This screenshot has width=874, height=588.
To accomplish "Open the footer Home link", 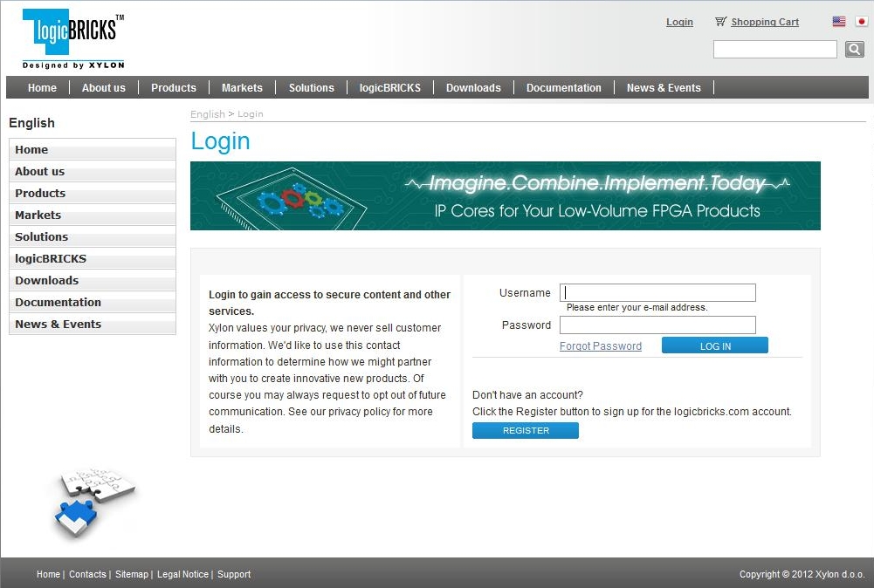I will tap(48, 574).
